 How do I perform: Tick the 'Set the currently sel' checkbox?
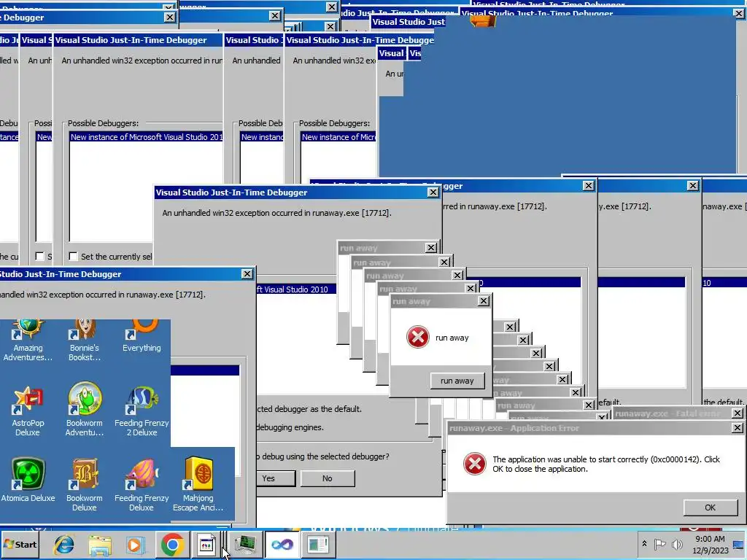click(x=73, y=256)
